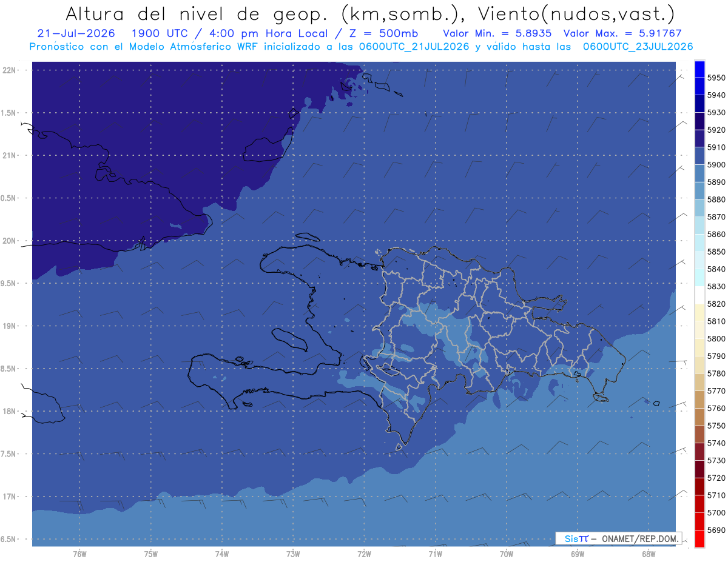Viewport: 728px width, 562px height.
Task: Click the '18N' latitude label
Action: click(x=9, y=412)
